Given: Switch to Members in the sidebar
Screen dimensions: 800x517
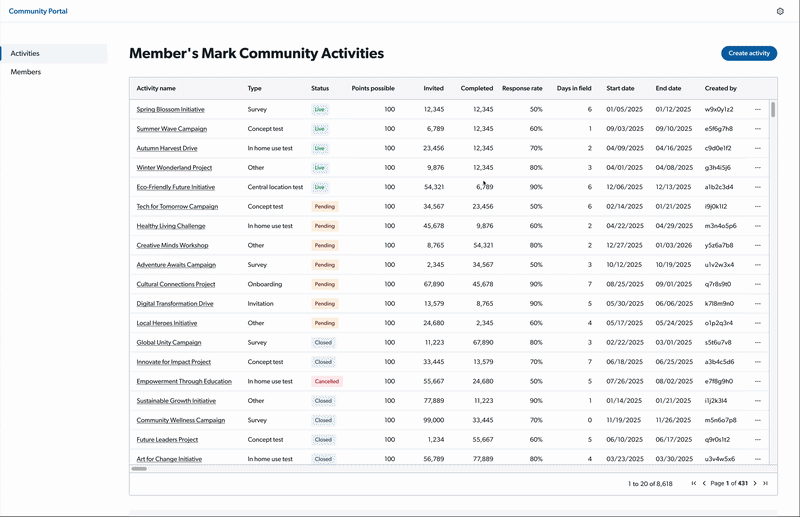Looking at the screenshot, I should [x=26, y=72].
